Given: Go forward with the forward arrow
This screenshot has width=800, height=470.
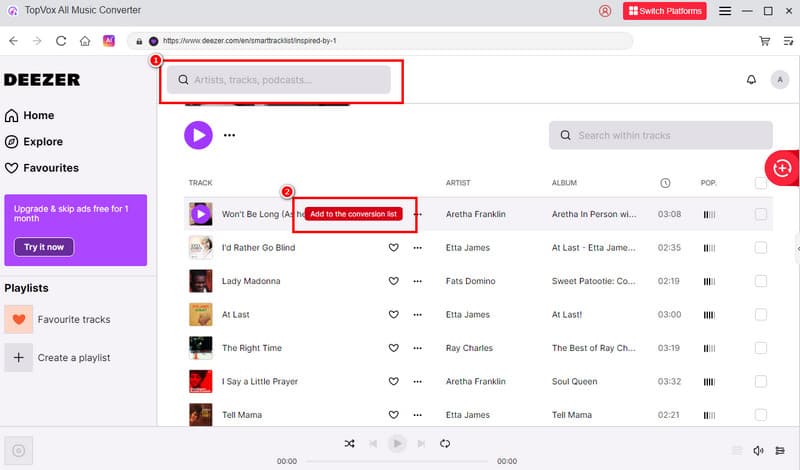Looking at the screenshot, I should tap(37, 41).
